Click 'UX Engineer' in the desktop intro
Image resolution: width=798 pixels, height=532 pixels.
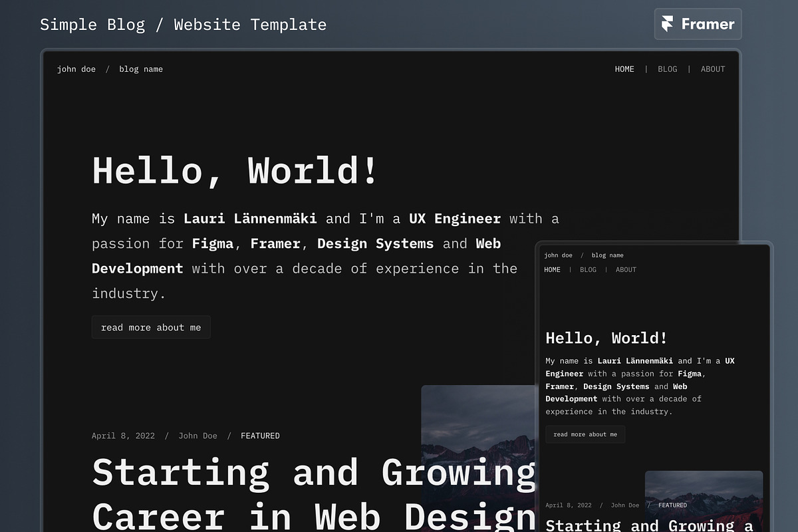455,219
